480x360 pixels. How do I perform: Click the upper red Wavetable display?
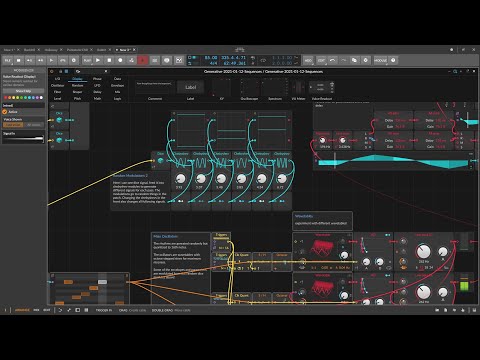click(x=322, y=248)
